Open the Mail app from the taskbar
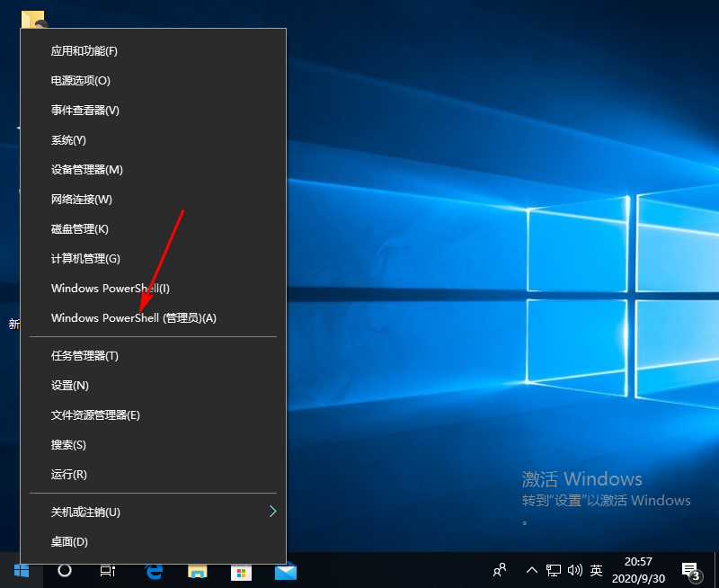The image size is (719, 588). [x=286, y=570]
